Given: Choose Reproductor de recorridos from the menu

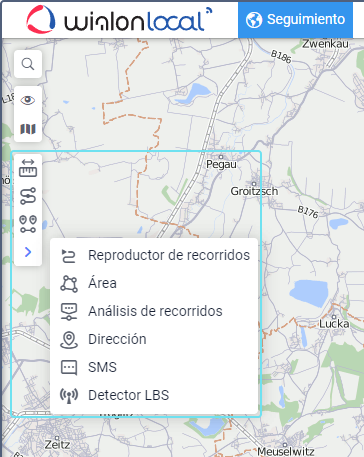Looking at the screenshot, I should 154,255.
